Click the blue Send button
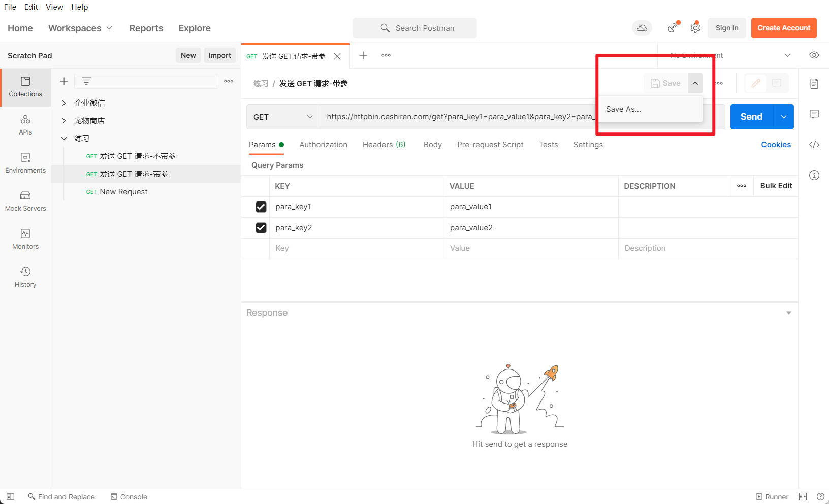829x504 pixels. pos(751,117)
